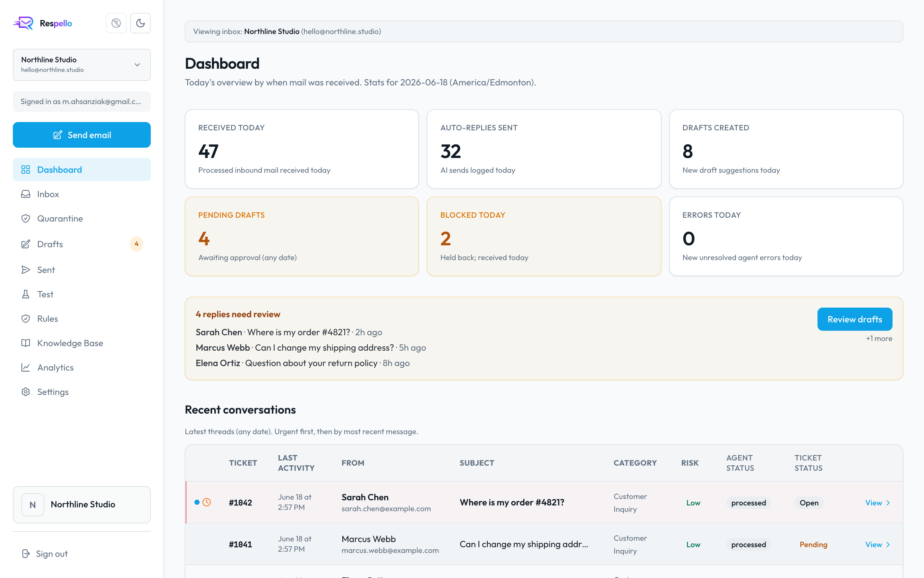
Task: Click the Dashboard grid icon
Action: [26, 170]
